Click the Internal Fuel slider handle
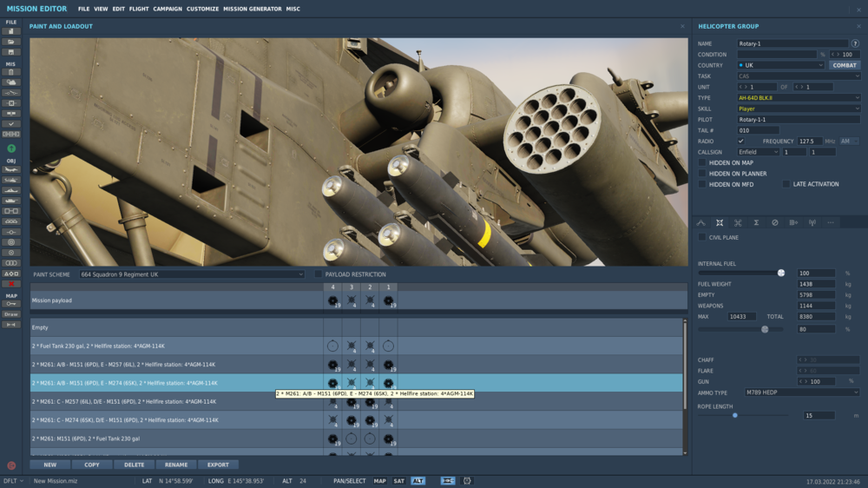The height and width of the screenshot is (488, 868). [x=781, y=273]
